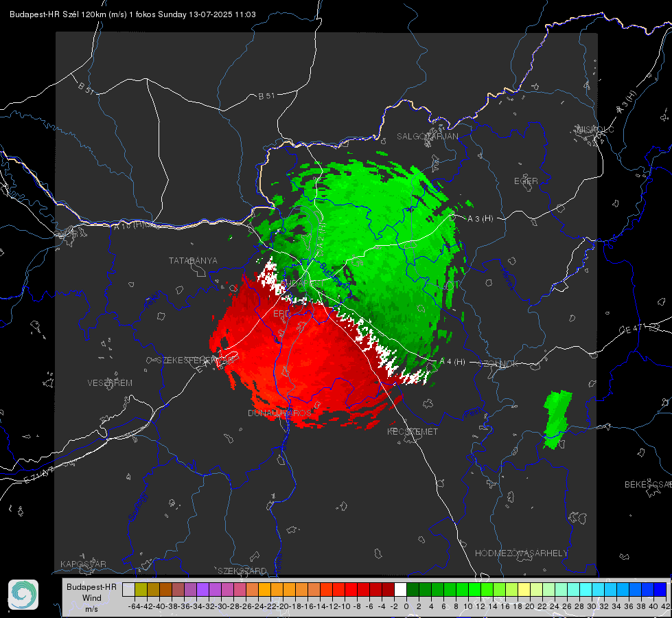Click the SZOLNOK city label
Image resolution: width=672 pixels, height=618 pixels.
coord(500,363)
